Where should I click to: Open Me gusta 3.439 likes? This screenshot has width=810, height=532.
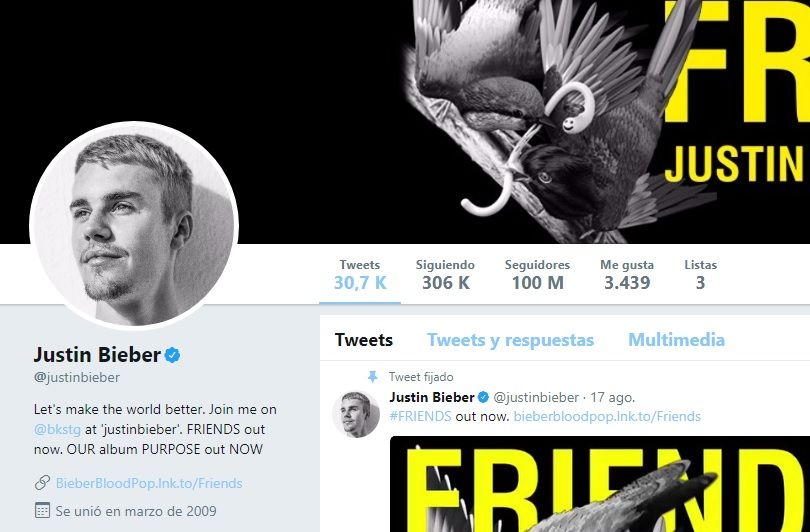[627, 275]
